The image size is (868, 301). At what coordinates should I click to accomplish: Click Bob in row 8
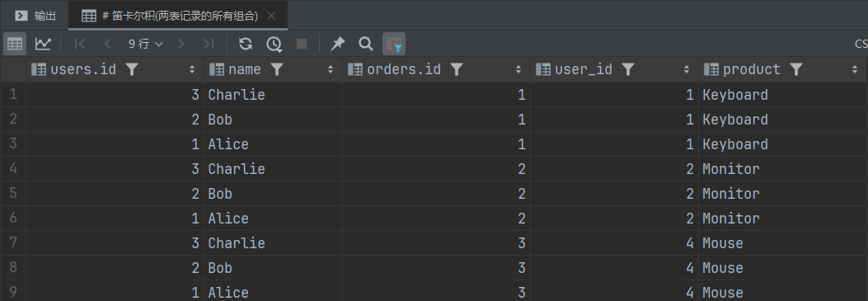[220, 268]
